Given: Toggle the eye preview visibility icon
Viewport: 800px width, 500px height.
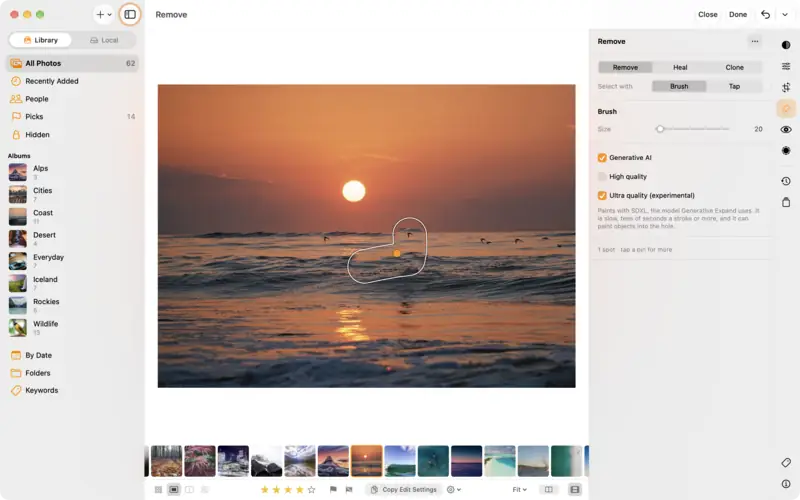Looking at the screenshot, I should pyautogui.click(x=786, y=130).
